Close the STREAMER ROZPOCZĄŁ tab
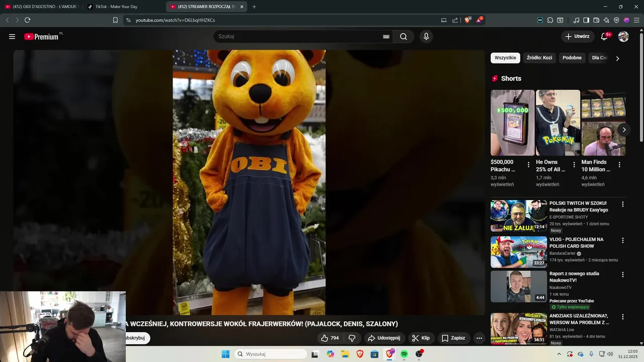 coord(242,7)
